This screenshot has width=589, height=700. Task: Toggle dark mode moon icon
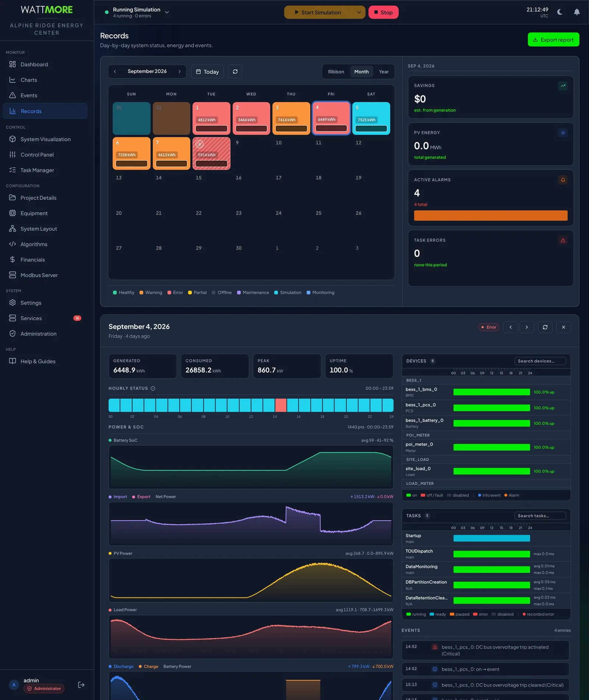pyautogui.click(x=560, y=12)
